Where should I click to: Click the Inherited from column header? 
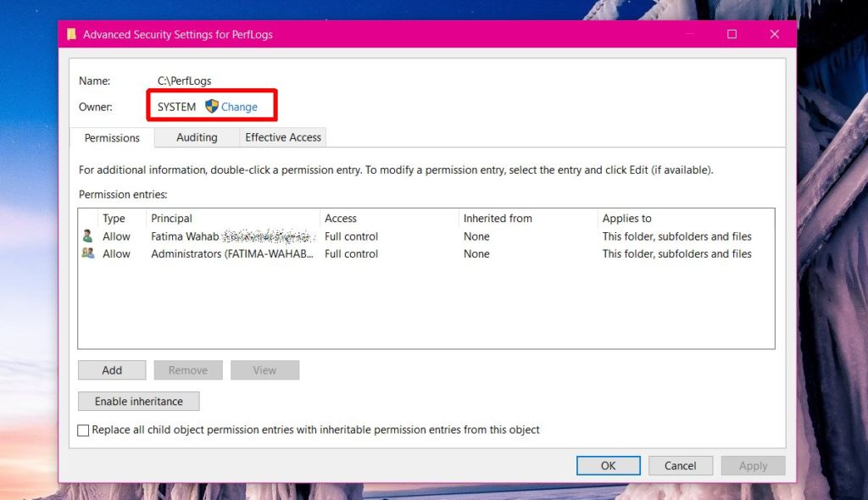coord(498,218)
